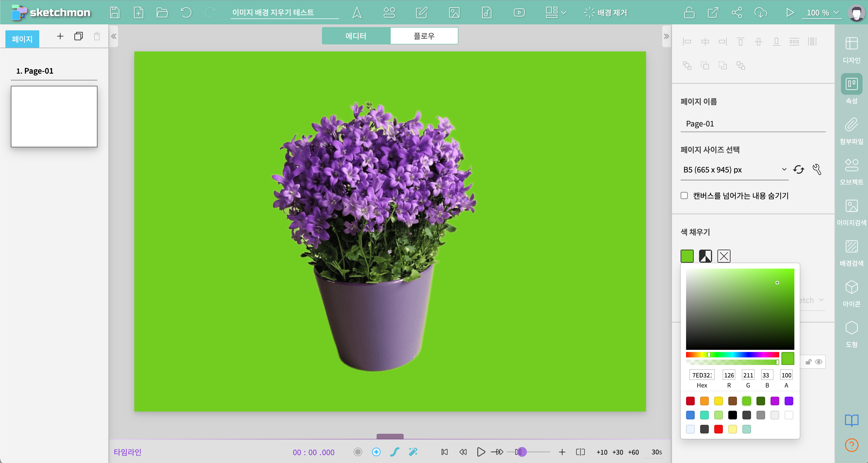This screenshot has width=868, height=463.
Task: Click the cloud download icon
Action: click(x=761, y=13)
